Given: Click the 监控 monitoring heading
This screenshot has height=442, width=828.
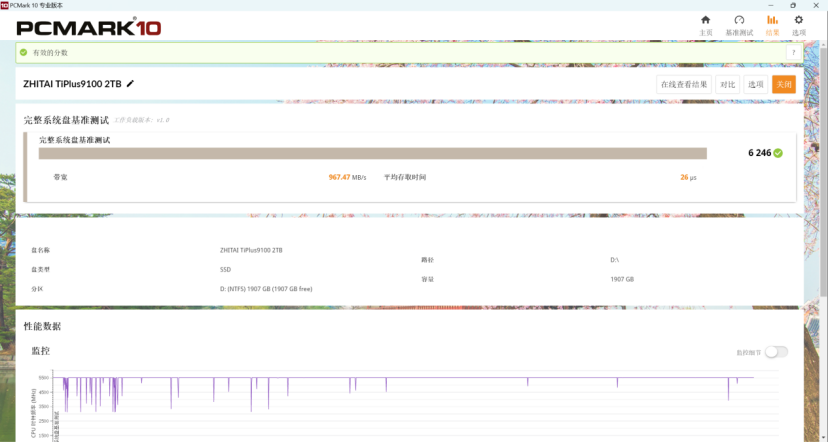Looking at the screenshot, I should pyautogui.click(x=41, y=351).
